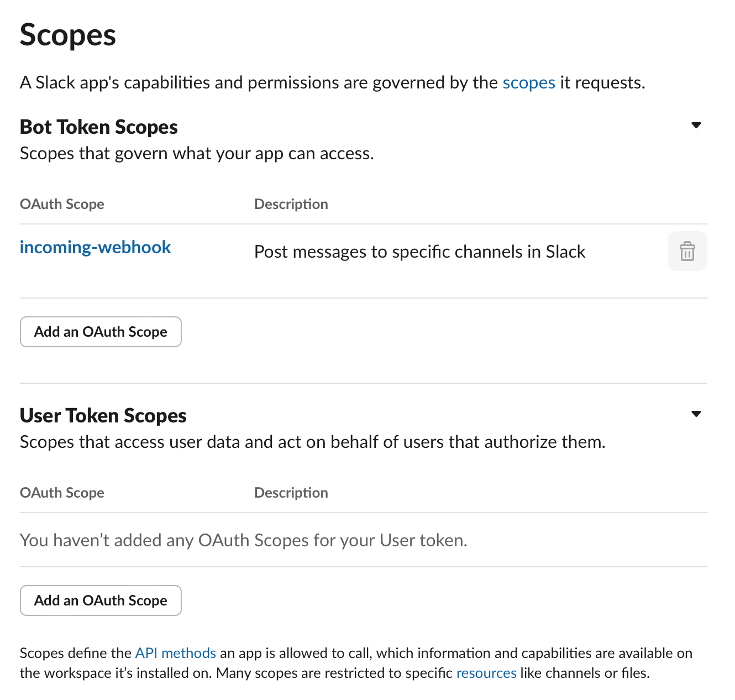Click the resources link at the bottom
Image resolution: width=735 pixels, height=700 pixels.
point(486,673)
